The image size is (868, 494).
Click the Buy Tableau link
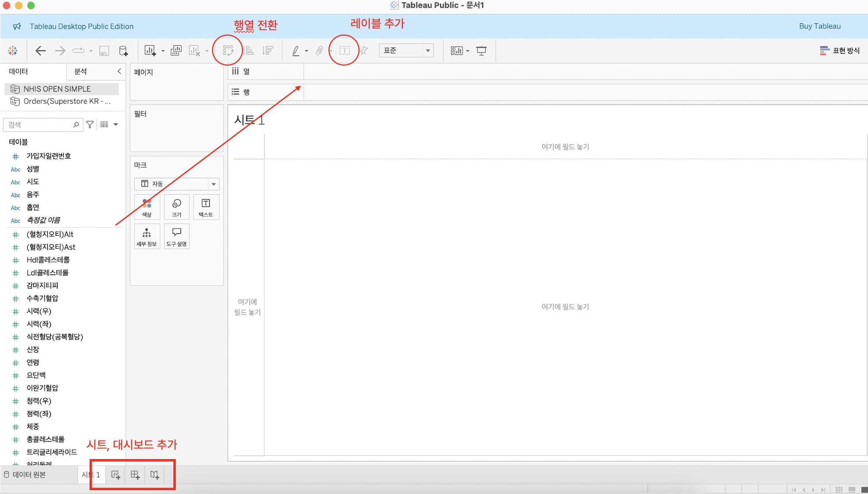point(820,26)
